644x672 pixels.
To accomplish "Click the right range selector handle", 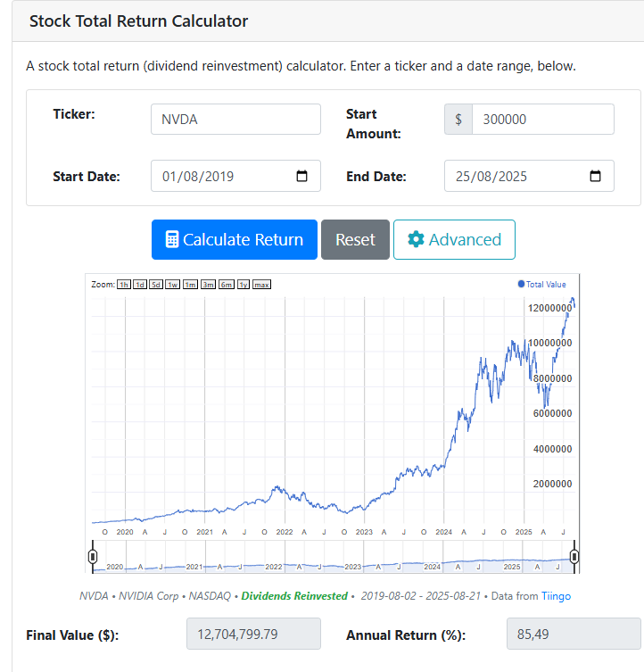I will click(x=574, y=558).
